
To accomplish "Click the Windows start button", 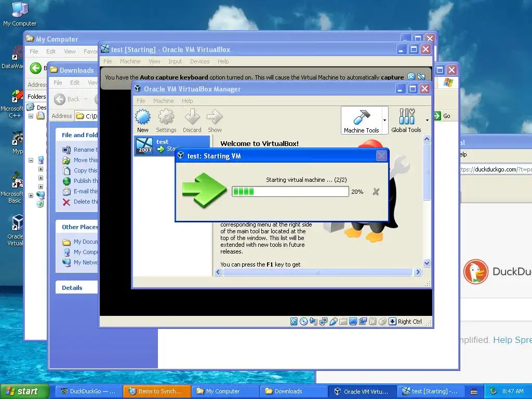I will click(24, 391).
